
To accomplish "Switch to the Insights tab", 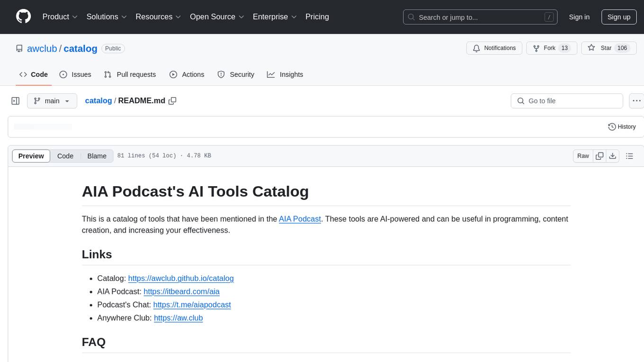I will [285, 74].
